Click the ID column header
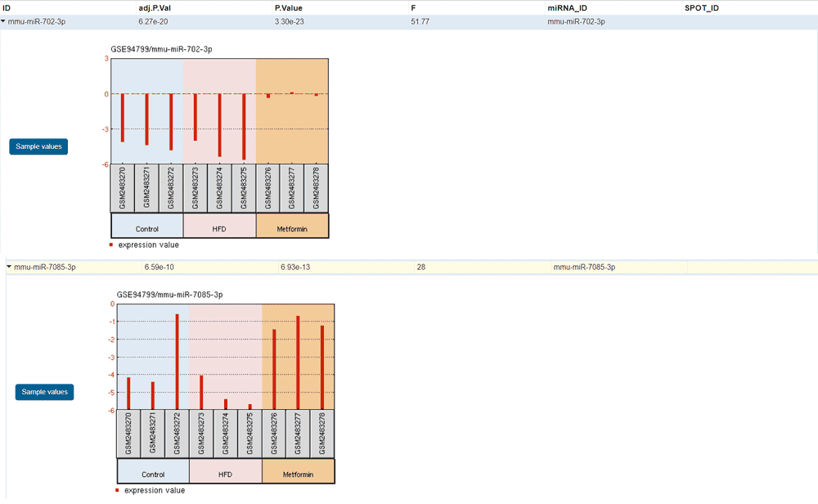 pyautogui.click(x=7, y=7)
